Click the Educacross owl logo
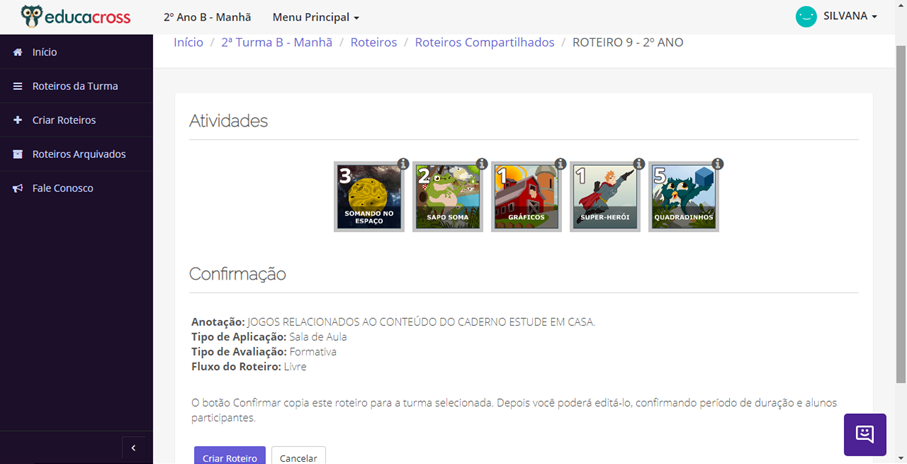907x464 pixels. pyautogui.click(x=76, y=17)
